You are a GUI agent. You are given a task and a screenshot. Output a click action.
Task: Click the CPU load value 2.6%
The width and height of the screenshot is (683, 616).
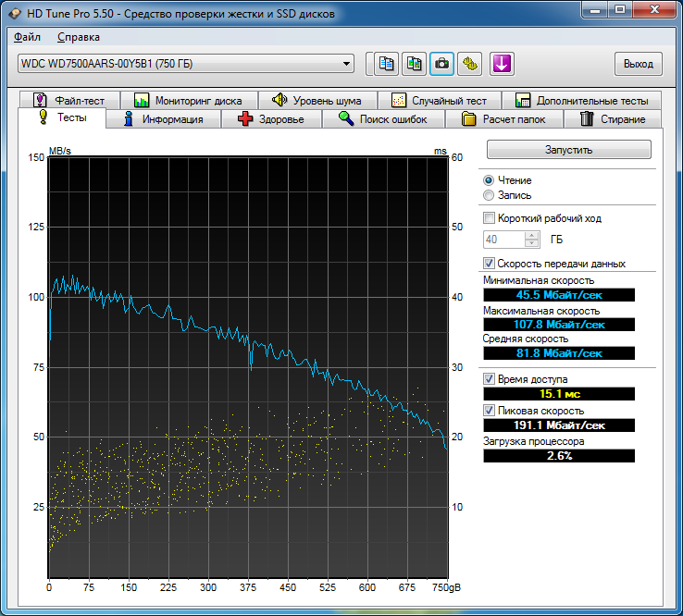pyautogui.click(x=559, y=456)
